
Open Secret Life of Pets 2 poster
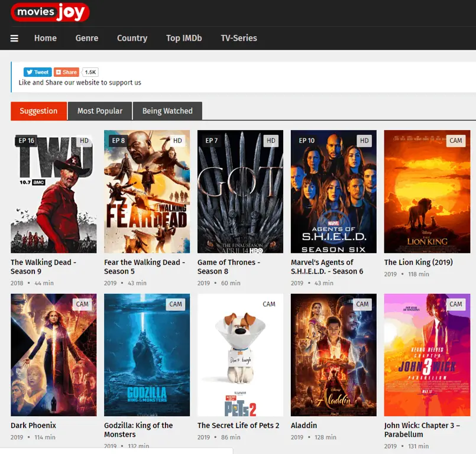click(241, 355)
